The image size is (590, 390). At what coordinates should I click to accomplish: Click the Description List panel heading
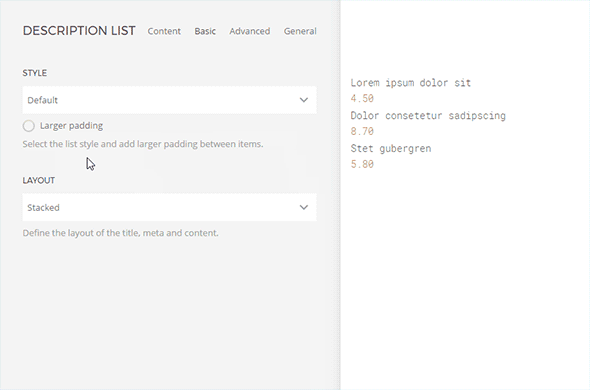pyautogui.click(x=79, y=31)
